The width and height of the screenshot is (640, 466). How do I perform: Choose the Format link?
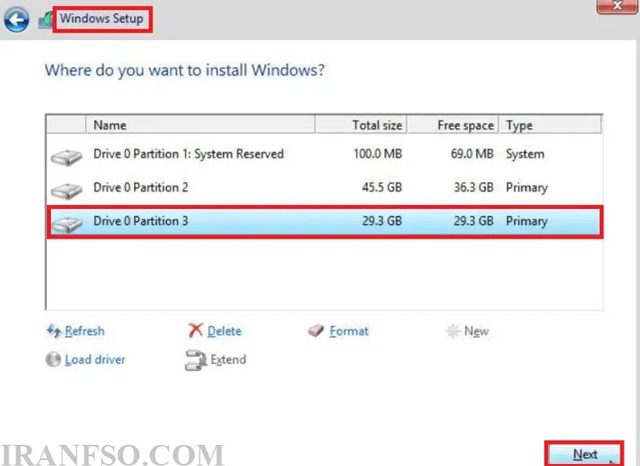(x=349, y=331)
